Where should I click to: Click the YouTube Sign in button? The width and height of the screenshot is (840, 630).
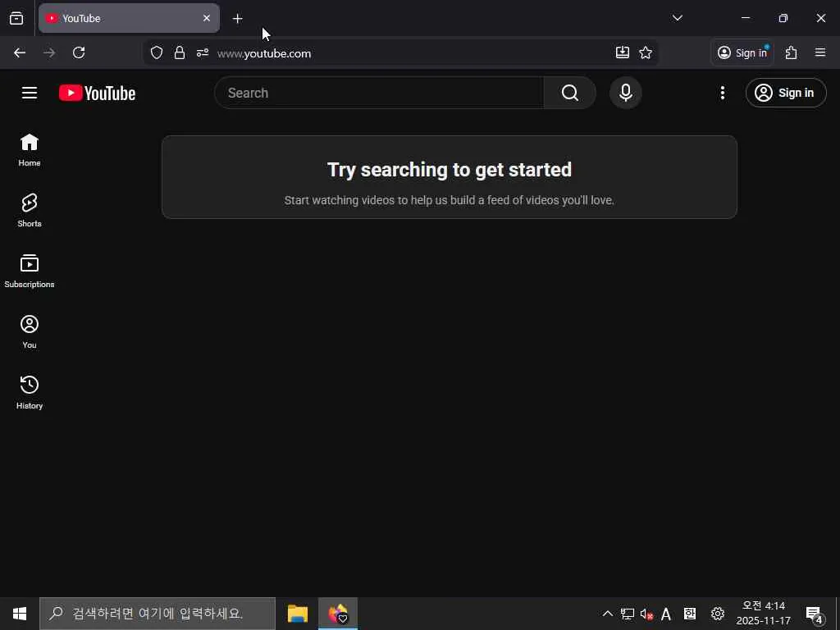click(x=785, y=93)
